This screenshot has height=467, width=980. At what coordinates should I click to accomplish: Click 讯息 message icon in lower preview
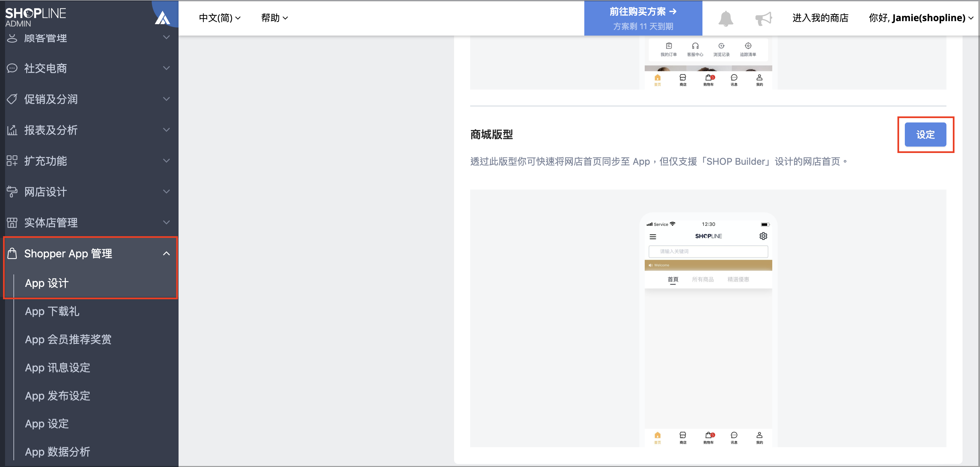[734, 438]
